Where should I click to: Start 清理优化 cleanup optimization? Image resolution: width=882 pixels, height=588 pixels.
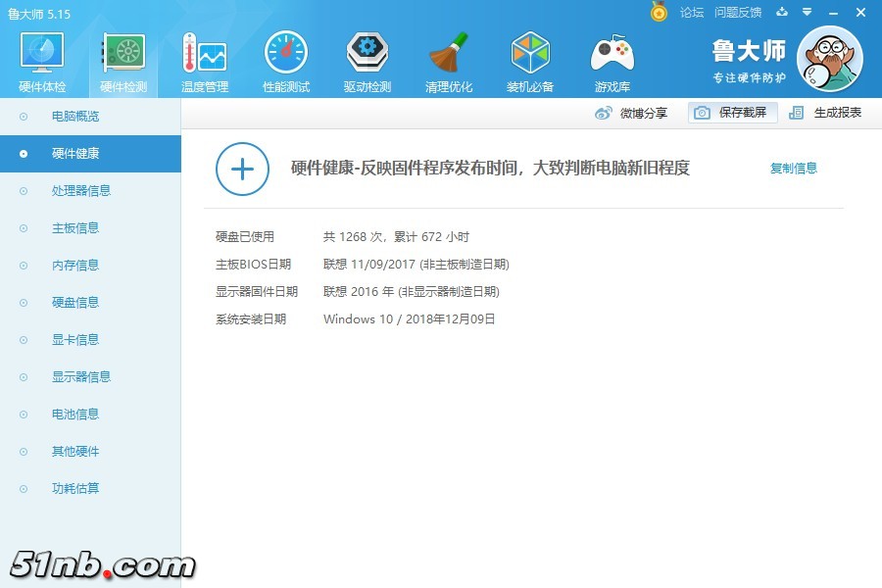tap(448, 59)
